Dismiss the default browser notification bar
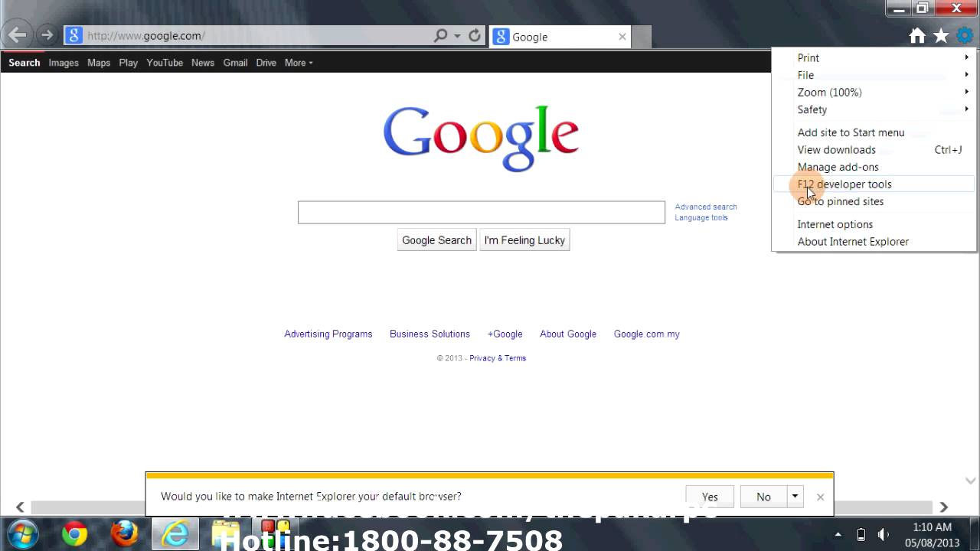This screenshot has width=980, height=551. pos(820,497)
